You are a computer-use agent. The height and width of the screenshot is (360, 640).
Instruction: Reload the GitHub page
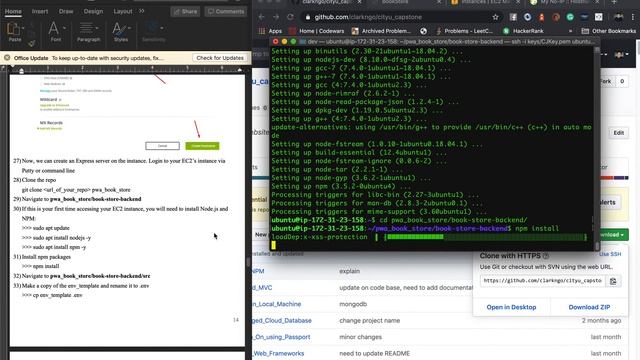click(x=290, y=17)
